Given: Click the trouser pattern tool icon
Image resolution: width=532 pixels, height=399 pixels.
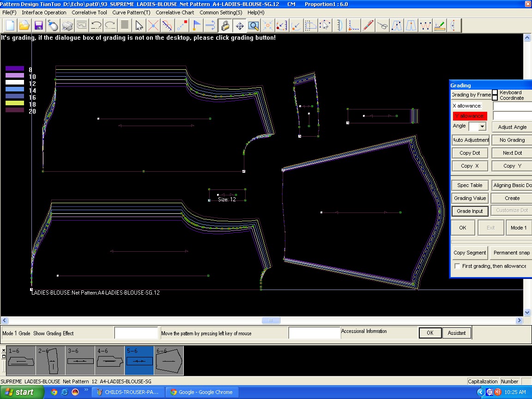Looking at the screenshot, I should click(398, 25).
